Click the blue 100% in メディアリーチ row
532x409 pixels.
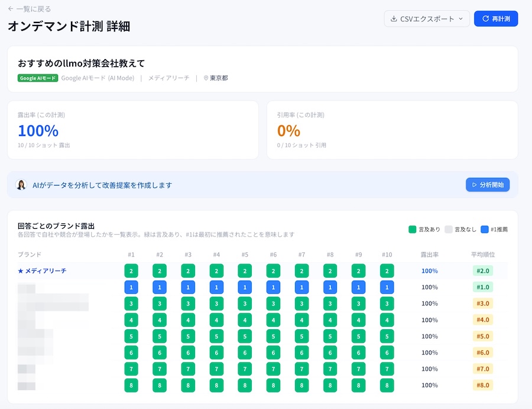point(430,271)
